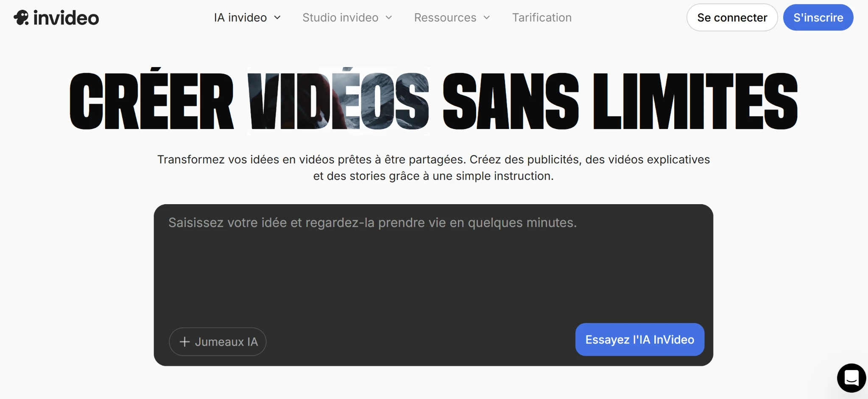The image size is (868, 399).
Task: Open the Jumeaux IA option
Action: 218,341
